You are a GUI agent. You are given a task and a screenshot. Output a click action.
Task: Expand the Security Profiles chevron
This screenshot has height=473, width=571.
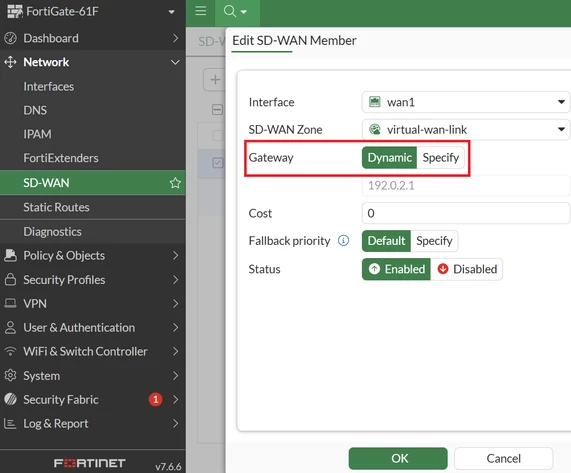pos(175,280)
